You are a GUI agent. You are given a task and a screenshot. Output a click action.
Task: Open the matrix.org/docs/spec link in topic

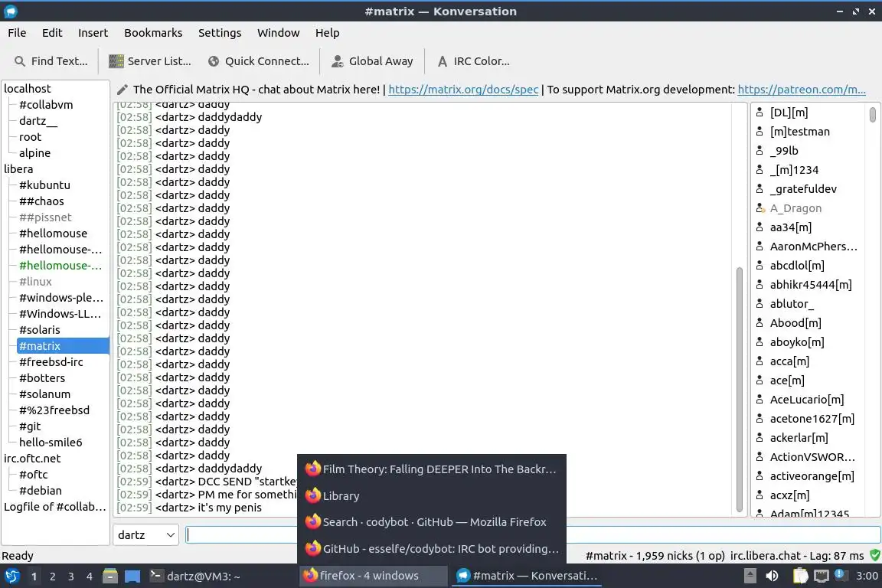coord(463,90)
